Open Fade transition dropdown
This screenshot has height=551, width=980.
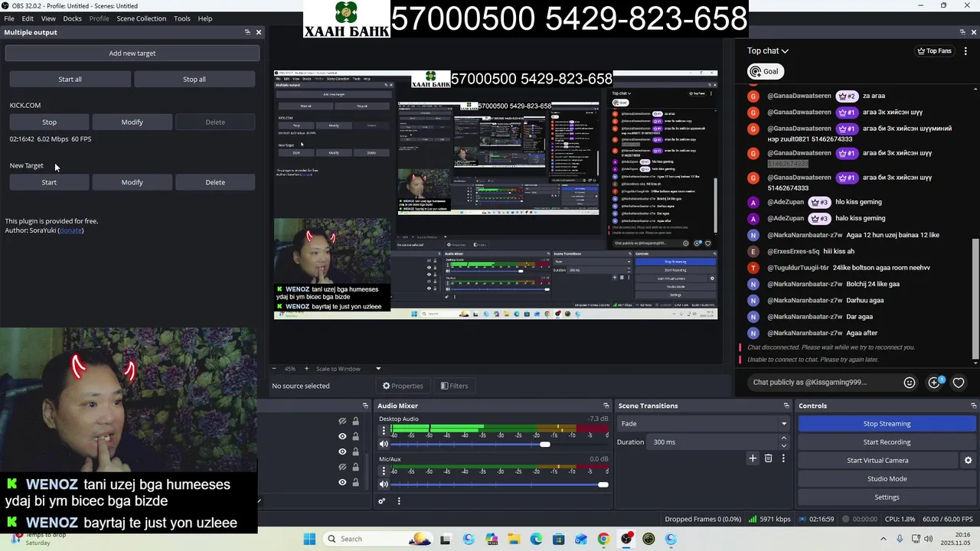(704, 423)
